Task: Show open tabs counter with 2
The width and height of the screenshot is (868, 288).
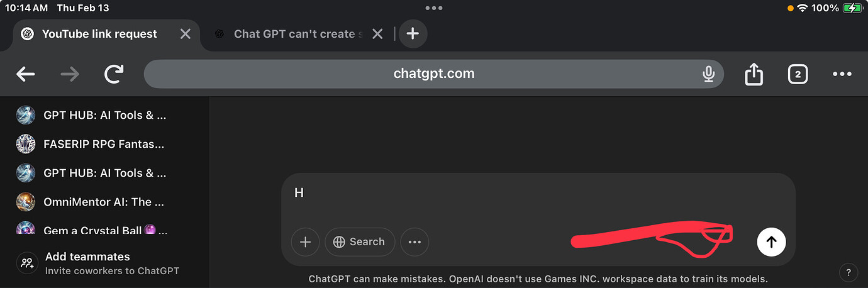Action: (798, 74)
